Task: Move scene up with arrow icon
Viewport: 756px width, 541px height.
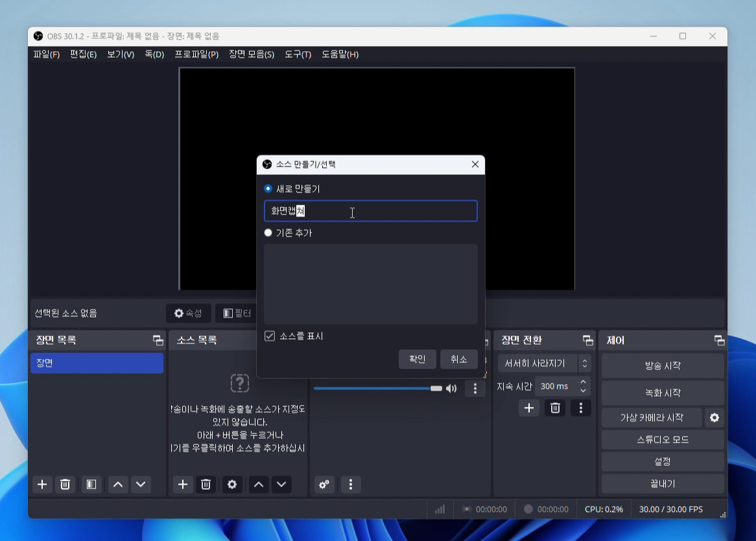Action: tap(117, 484)
